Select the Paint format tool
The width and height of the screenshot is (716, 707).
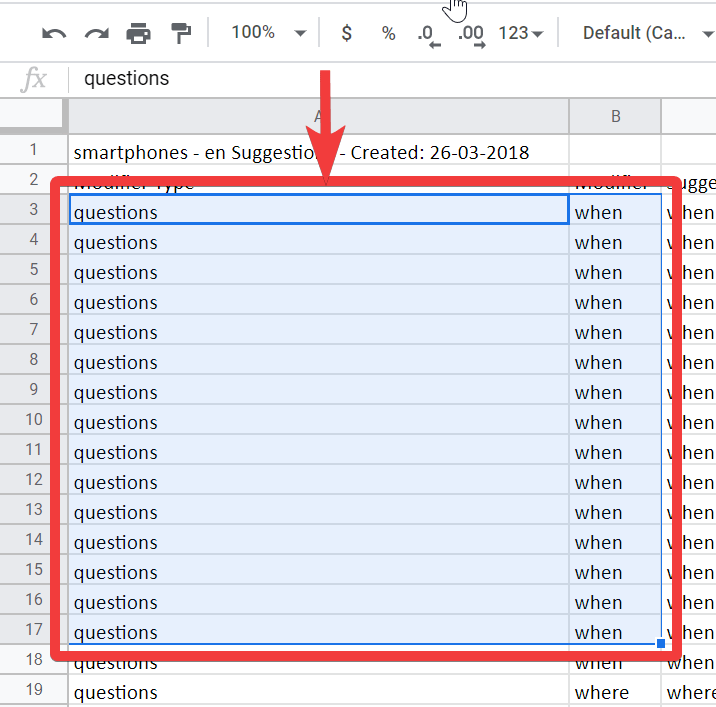click(x=181, y=33)
